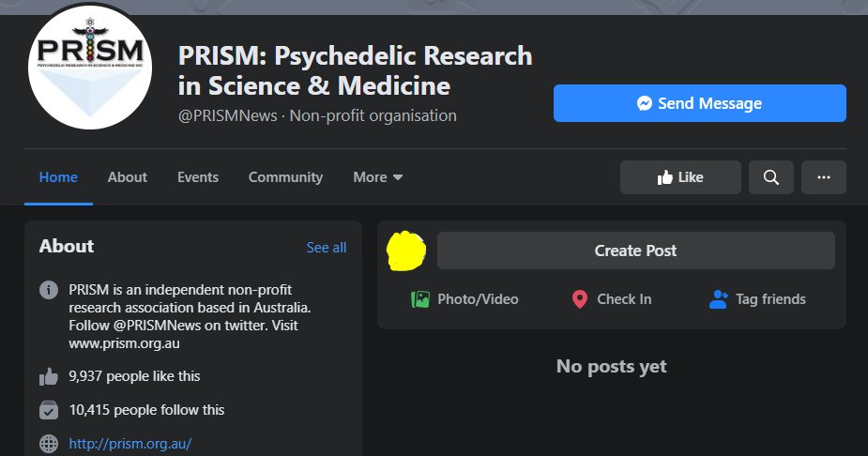Viewport: 868px width, 456px height.
Task: Open the Community tab
Action: 285,177
